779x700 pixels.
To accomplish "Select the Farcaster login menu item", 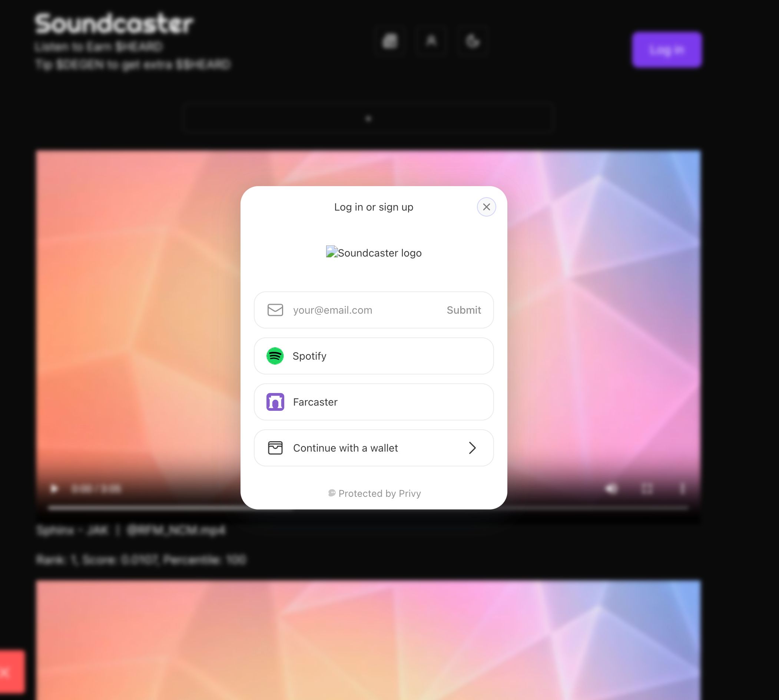I will click(x=374, y=402).
